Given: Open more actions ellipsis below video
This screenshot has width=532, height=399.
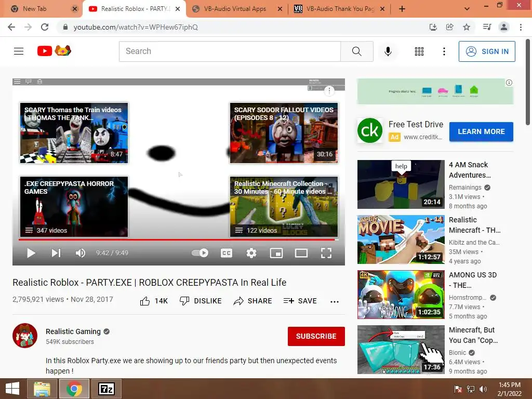Looking at the screenshot, I should click(335, 302).
